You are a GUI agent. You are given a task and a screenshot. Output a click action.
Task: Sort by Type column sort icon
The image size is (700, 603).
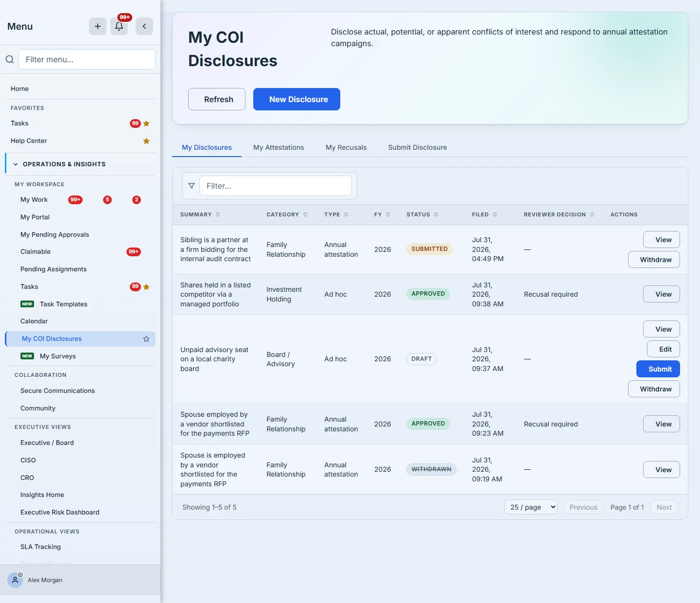[346, 214]
